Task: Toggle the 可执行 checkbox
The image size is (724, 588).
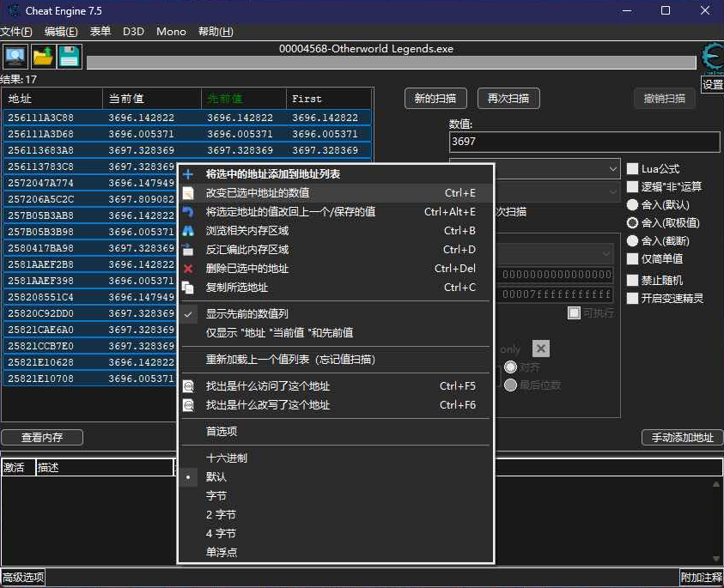Action: (x=574, y=313)
